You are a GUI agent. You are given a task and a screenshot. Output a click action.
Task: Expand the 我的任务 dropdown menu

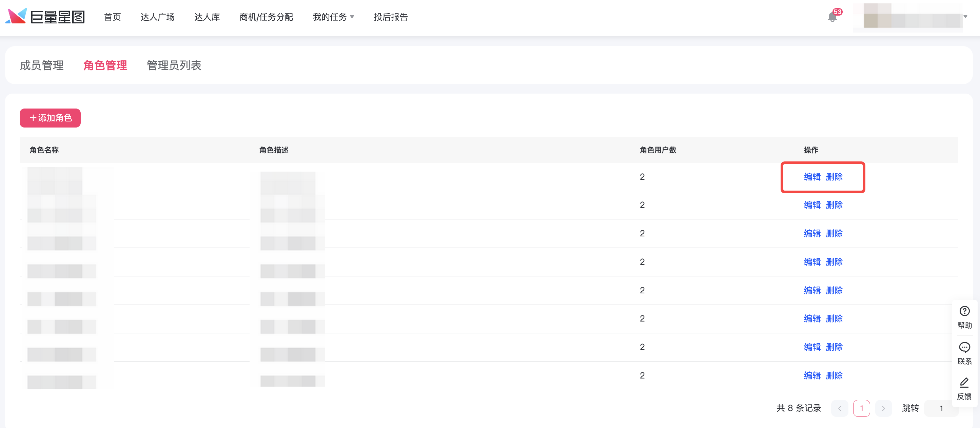[x=333, y=17]
